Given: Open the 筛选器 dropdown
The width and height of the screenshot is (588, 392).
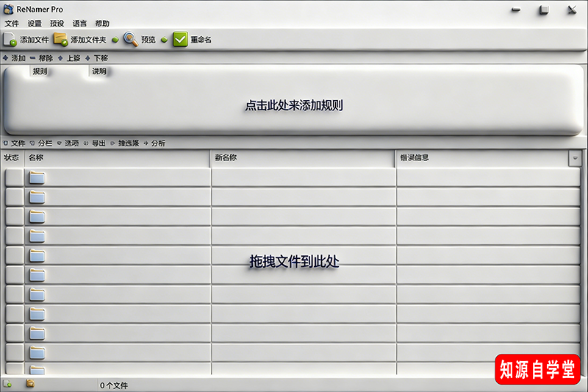Looking at the screenshot, I should coord(125,143).
